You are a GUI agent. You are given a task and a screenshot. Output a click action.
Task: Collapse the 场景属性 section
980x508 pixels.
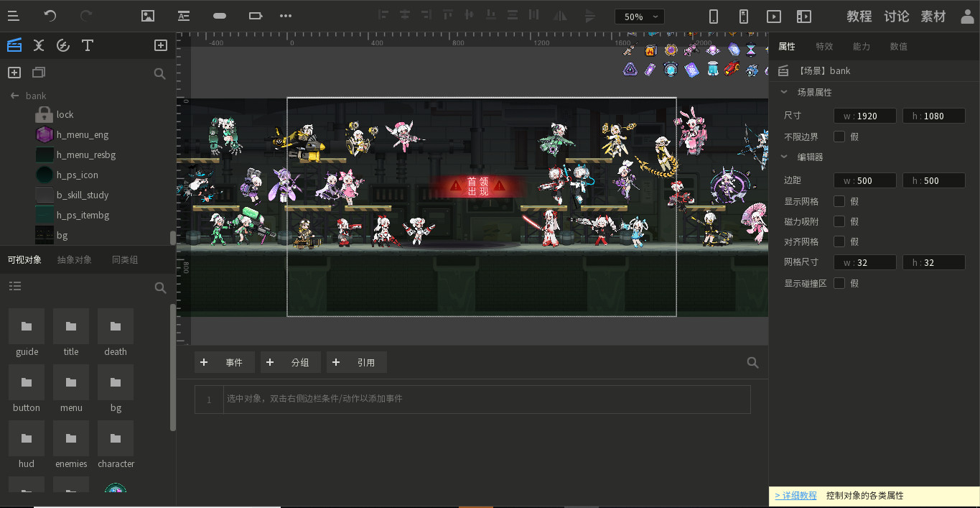point(784,92)
